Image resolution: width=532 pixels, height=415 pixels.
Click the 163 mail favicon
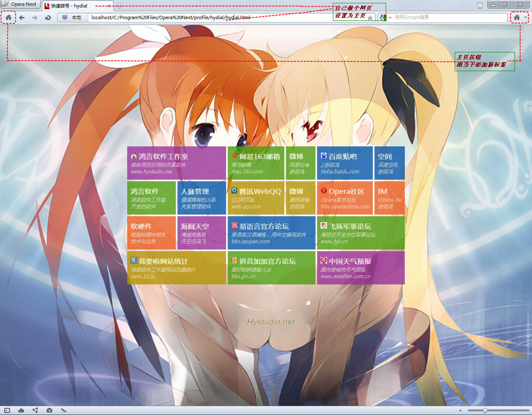tap(234, 156)
